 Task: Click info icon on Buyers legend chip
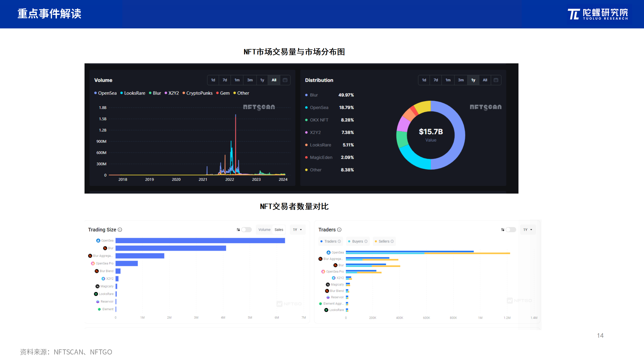coord(366,241)
